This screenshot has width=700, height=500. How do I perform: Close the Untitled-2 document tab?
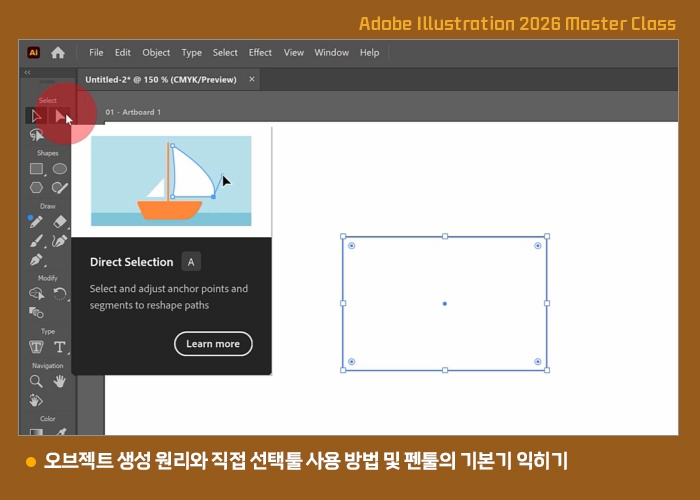pos(252,79)
